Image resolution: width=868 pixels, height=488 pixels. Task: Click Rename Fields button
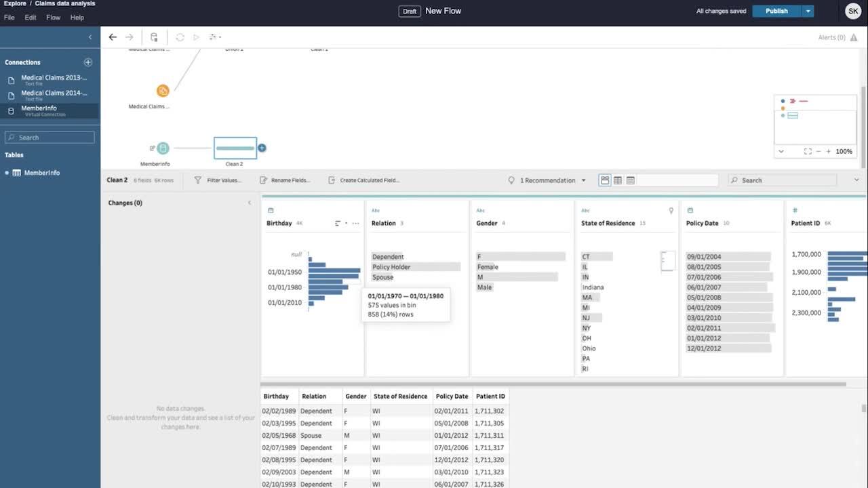[285, 180]
